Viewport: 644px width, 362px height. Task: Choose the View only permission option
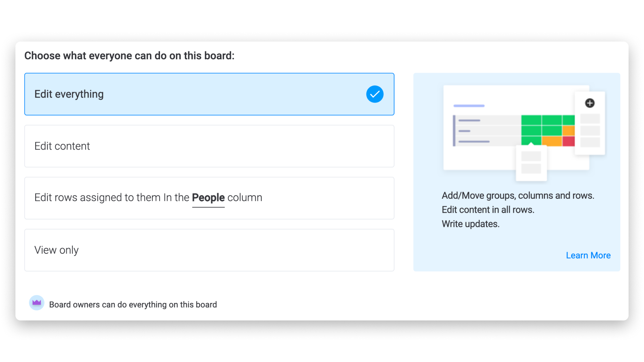209,250
